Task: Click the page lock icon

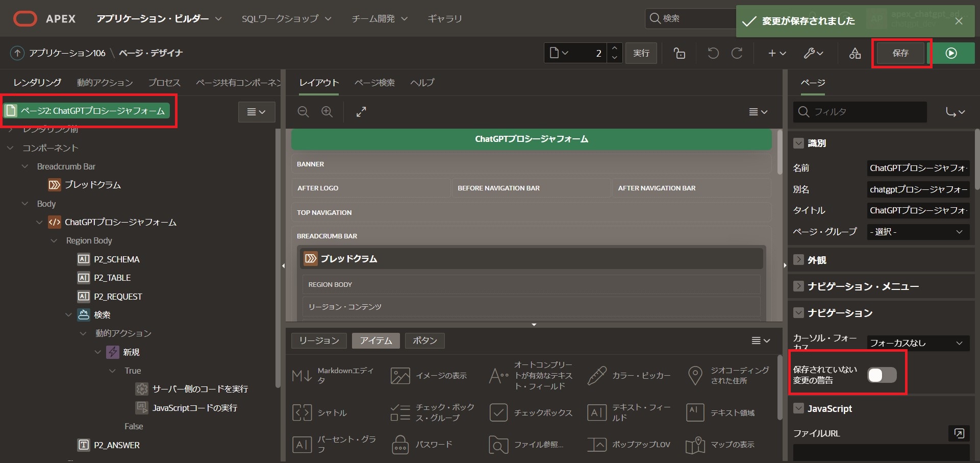Action: tap(679, 53)
